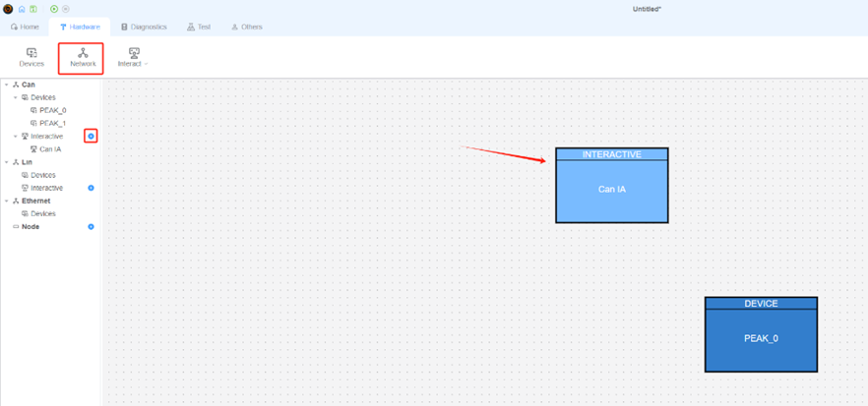Click the home icon in the title bar

click(23, 9)
